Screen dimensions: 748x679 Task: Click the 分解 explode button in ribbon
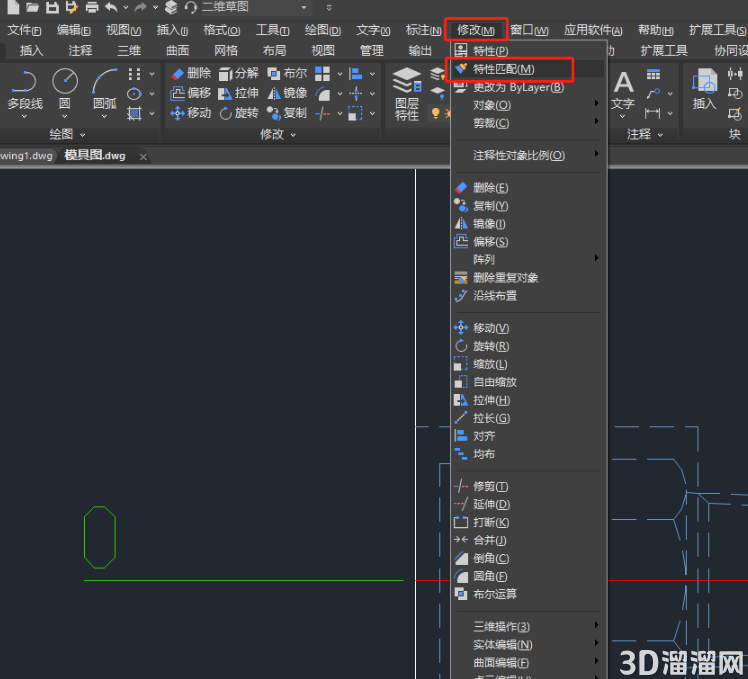click(239, 73)
